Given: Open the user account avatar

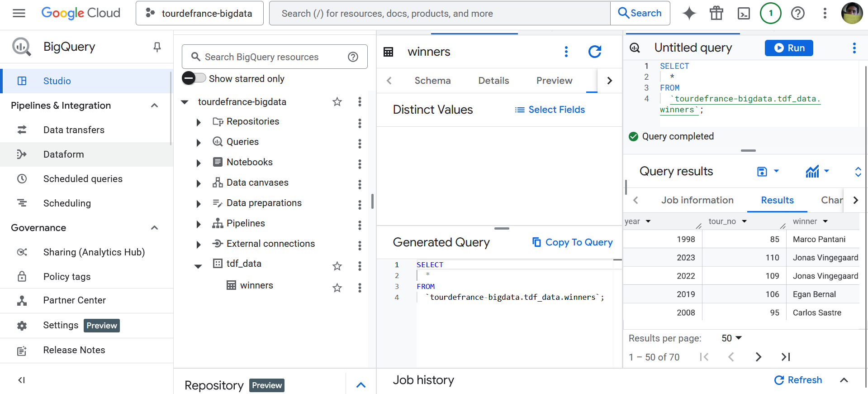Looking at the screenshot, I should pos(852,13).
